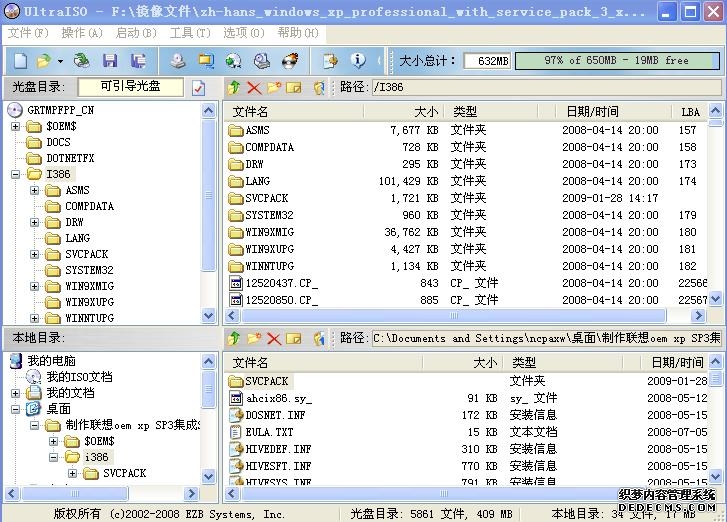Click the Burn CD image flame icon
Image resolution: width=727 pixels, height=522 pixels.
coord(290,61)
